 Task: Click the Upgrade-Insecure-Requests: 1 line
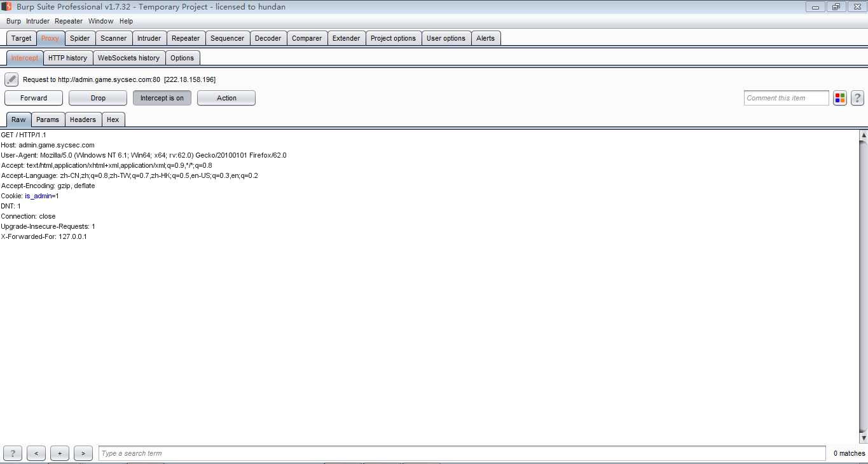click(x=48, y=226)
